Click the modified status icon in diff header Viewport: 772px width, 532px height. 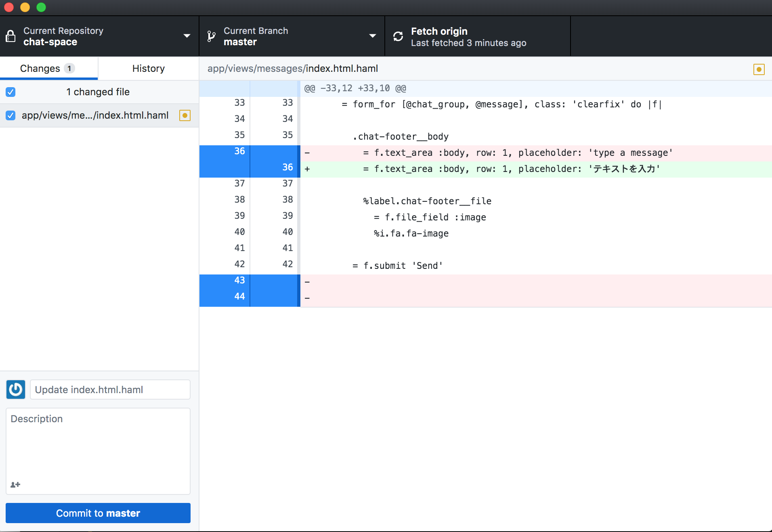759,69
